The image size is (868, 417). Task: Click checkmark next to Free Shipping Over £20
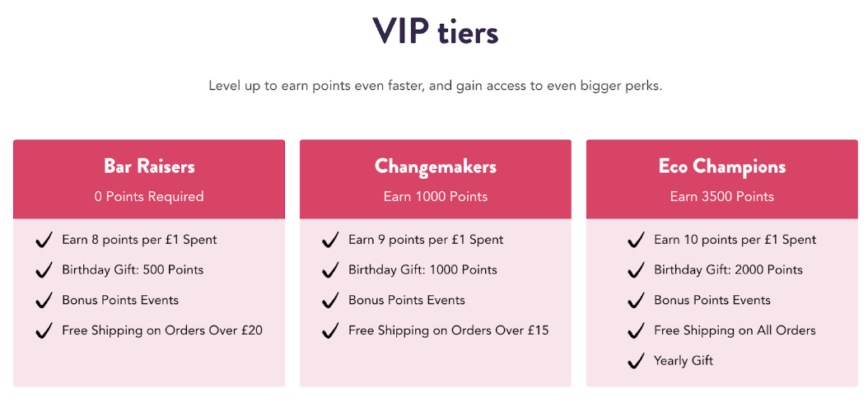44,330
